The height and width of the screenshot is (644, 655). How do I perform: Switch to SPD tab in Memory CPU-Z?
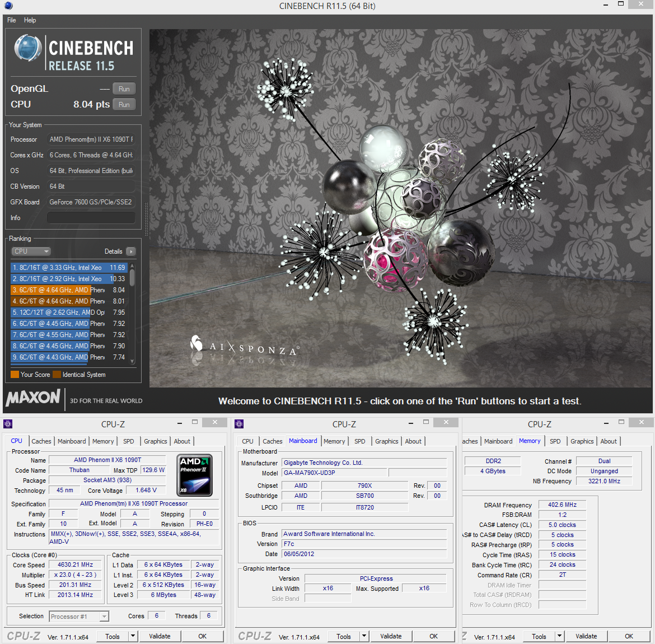(x=555, y=441)
